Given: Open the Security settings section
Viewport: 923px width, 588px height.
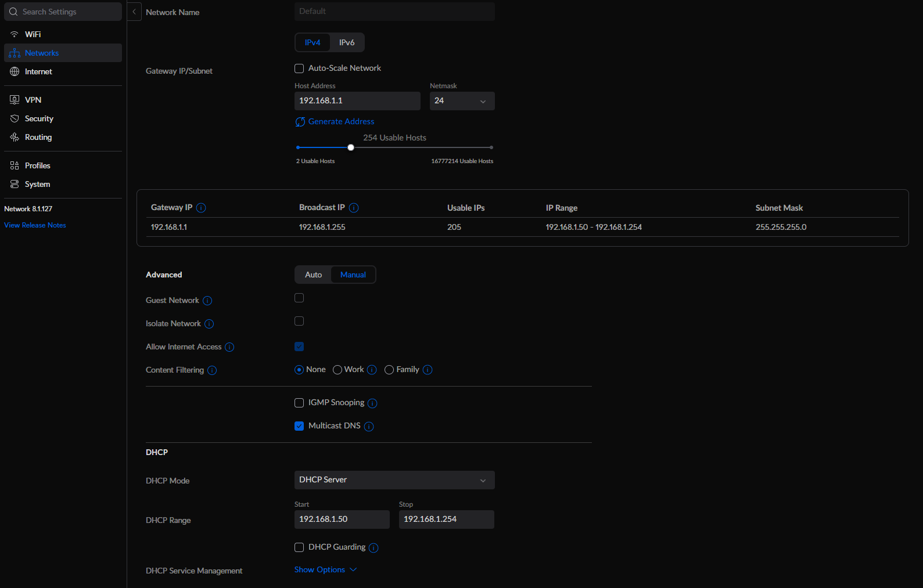Looking at the screenshot, I should pyautogui.click(x=63, y=118).
